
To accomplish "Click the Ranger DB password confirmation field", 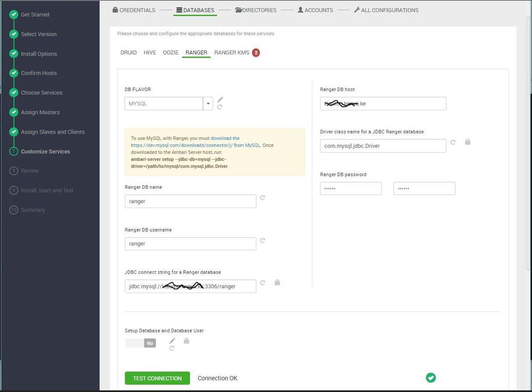I will click(424, 188).
